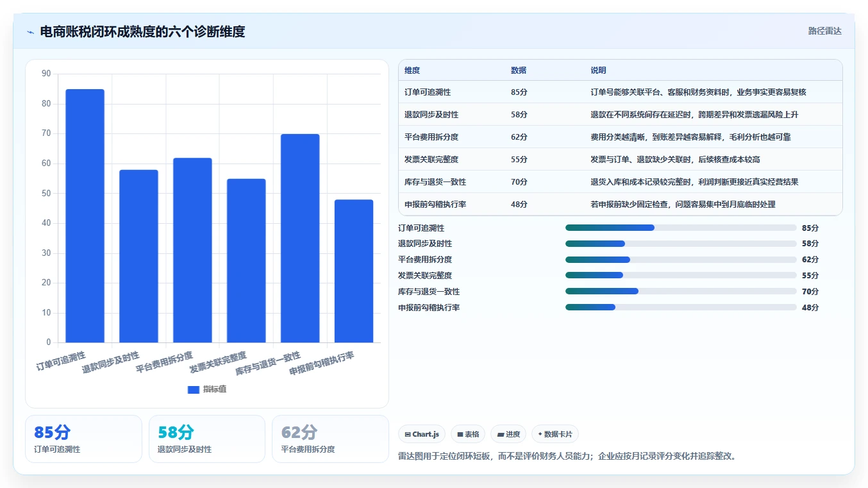The image size is (868, 488).
Task: Click the 申报前勾稽执行率 progress bar
Action: pos(681,307)
